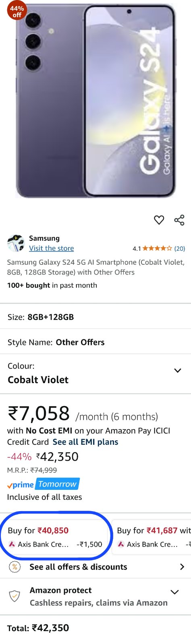Tap the share icon
This screenshot has width=191, height=644.
pos(179,220)
